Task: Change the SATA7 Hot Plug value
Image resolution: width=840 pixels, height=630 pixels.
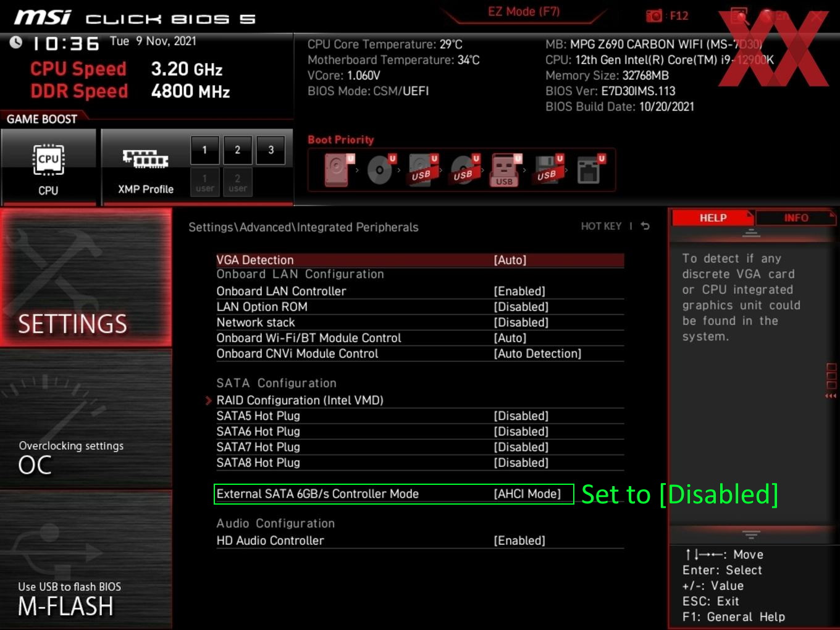Action: point(521,447)
